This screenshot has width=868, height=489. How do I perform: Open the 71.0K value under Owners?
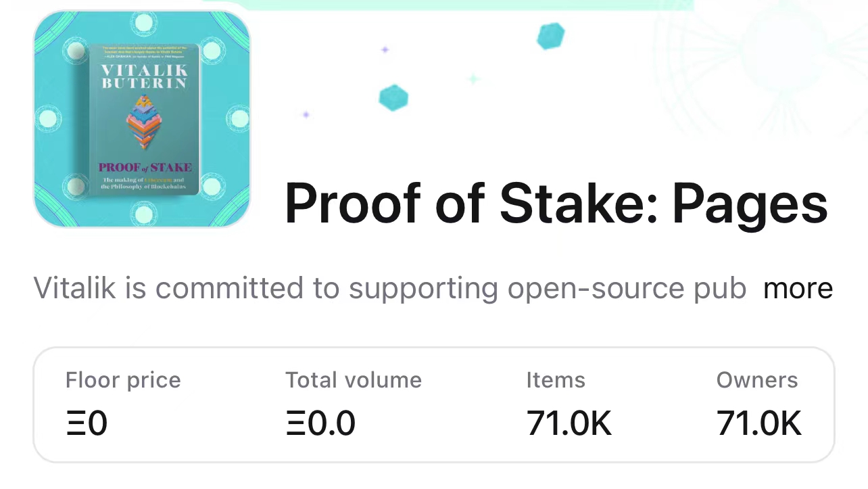pyautogui.click(x=759, y=424)
